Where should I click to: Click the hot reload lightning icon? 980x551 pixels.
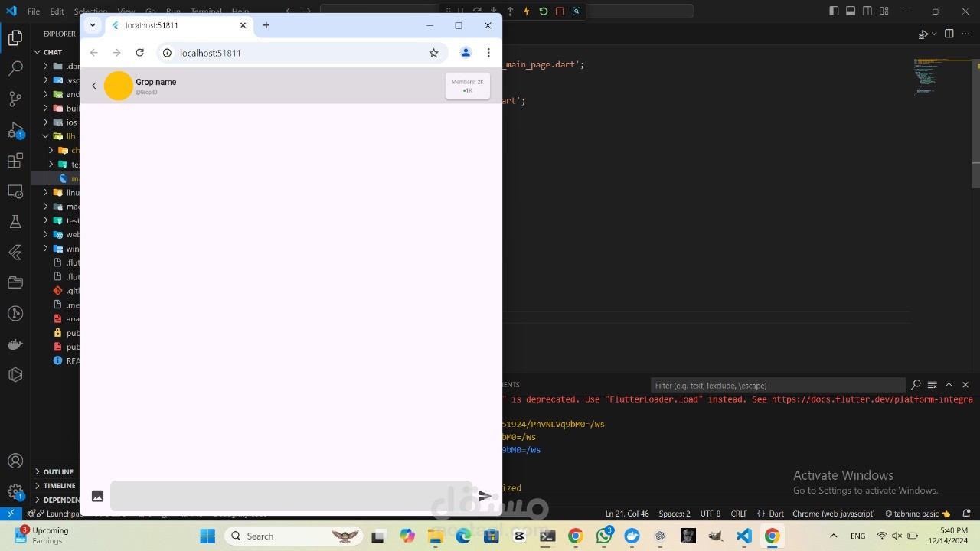526,11
